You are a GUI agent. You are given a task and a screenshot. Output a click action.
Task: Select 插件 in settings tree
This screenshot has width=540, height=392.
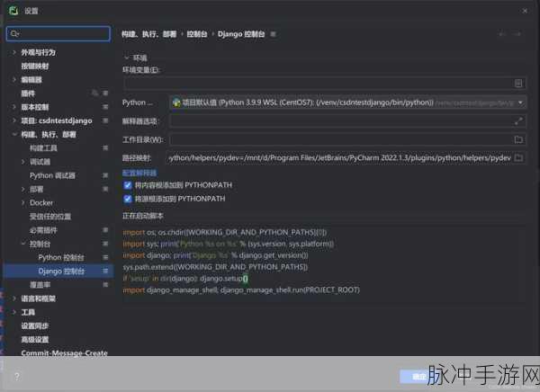[28, 94]
